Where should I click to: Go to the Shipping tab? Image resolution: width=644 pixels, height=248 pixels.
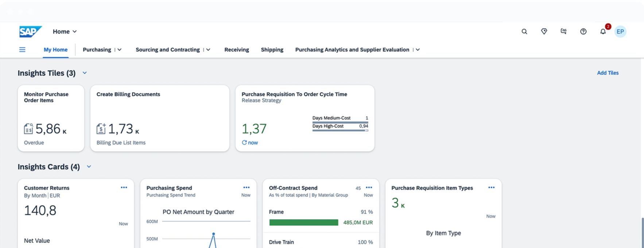272,50
